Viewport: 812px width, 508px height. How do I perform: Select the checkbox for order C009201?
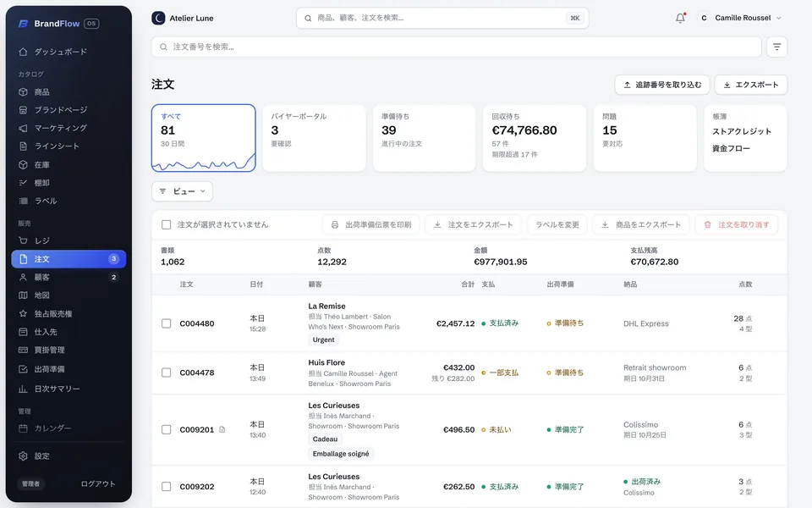point(167,430)
